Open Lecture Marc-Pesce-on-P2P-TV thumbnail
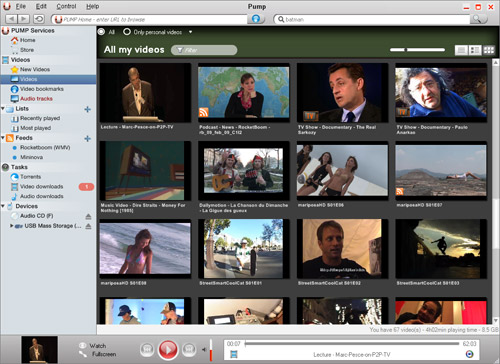Viewport: 500px width, 364px height. pos(145,92)
